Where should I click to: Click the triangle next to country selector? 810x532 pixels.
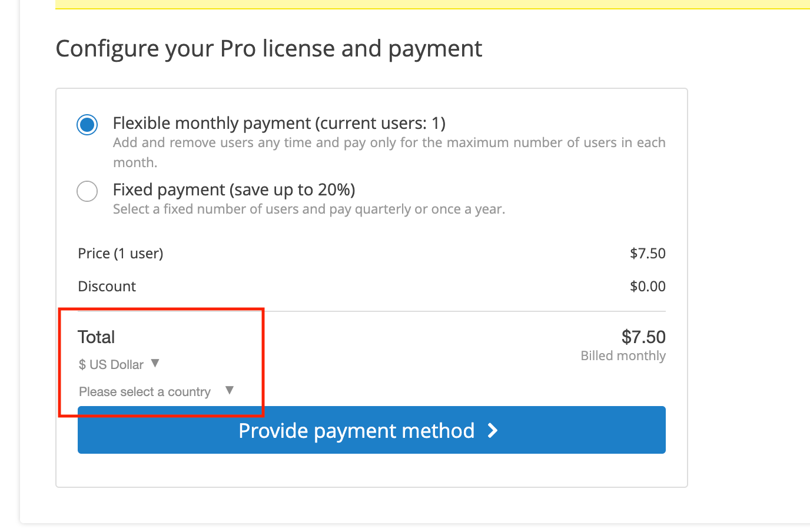tap(230, 390)
